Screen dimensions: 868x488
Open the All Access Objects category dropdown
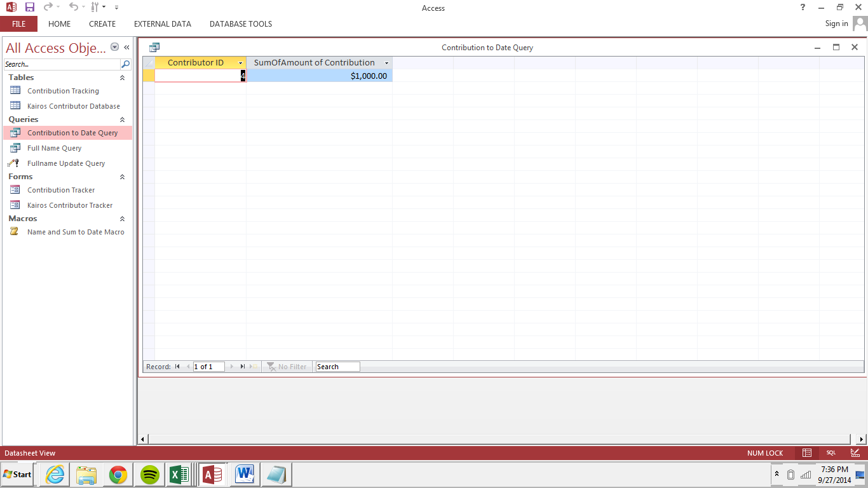[x=114, y=47]
